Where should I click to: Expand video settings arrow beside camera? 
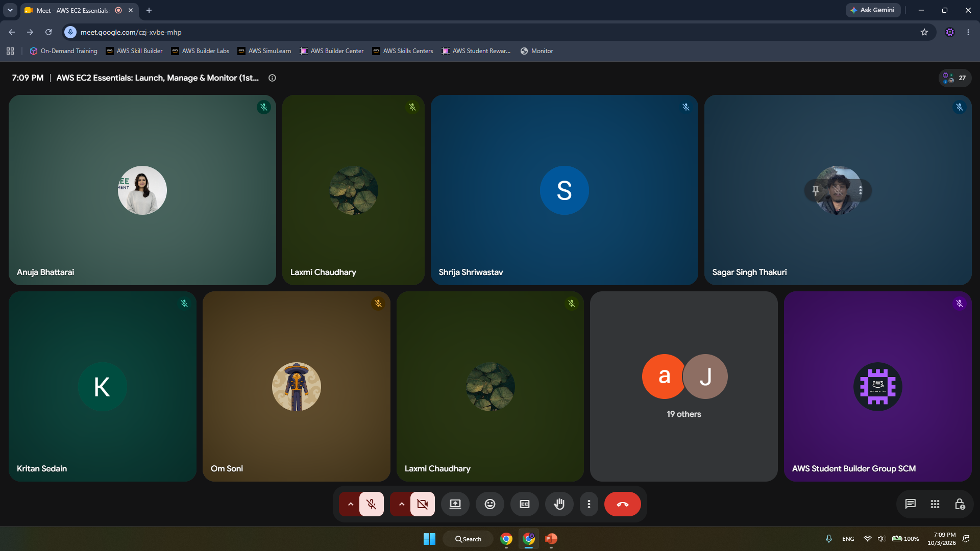(401, 504)
